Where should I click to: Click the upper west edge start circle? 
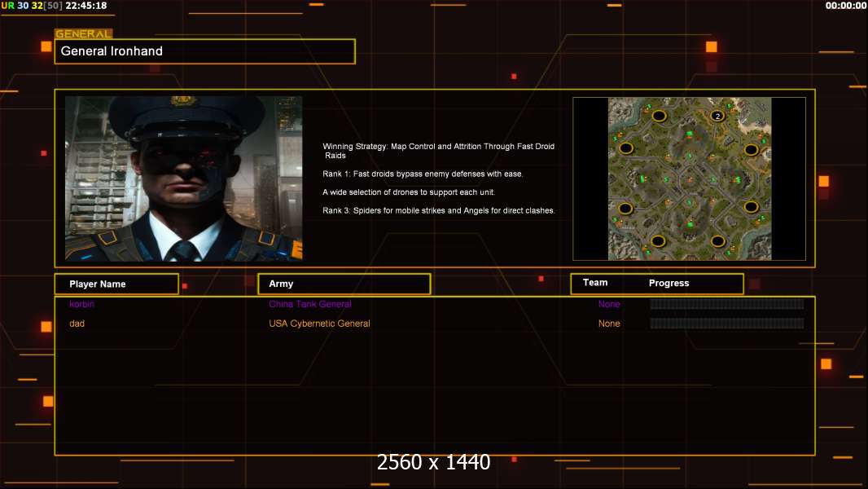[x=625, y=148]
